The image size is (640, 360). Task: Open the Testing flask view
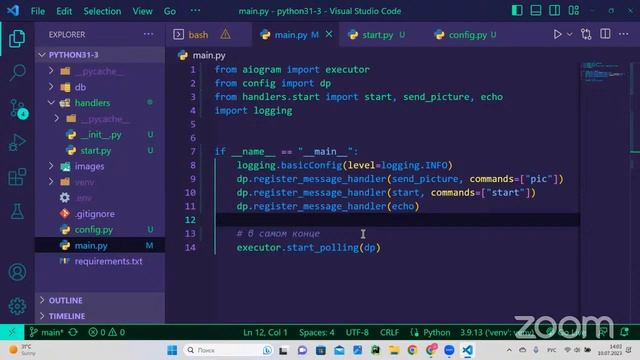(17, 211)
